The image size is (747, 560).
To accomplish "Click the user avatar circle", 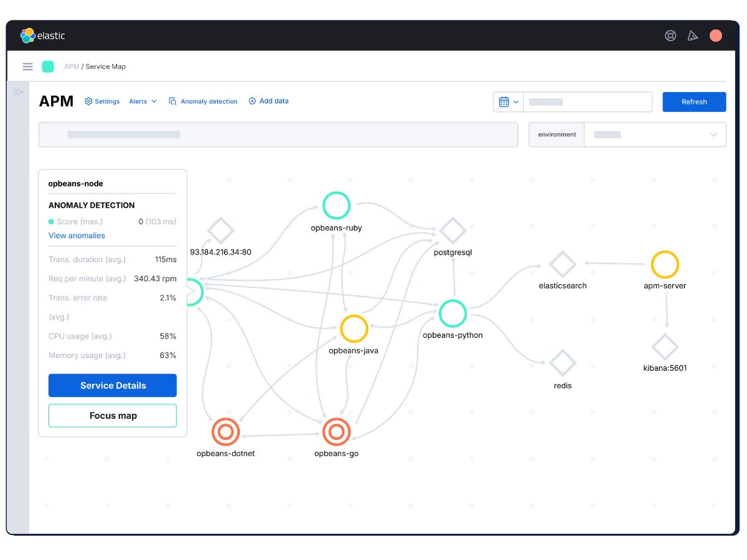I will tap(716, 35).
